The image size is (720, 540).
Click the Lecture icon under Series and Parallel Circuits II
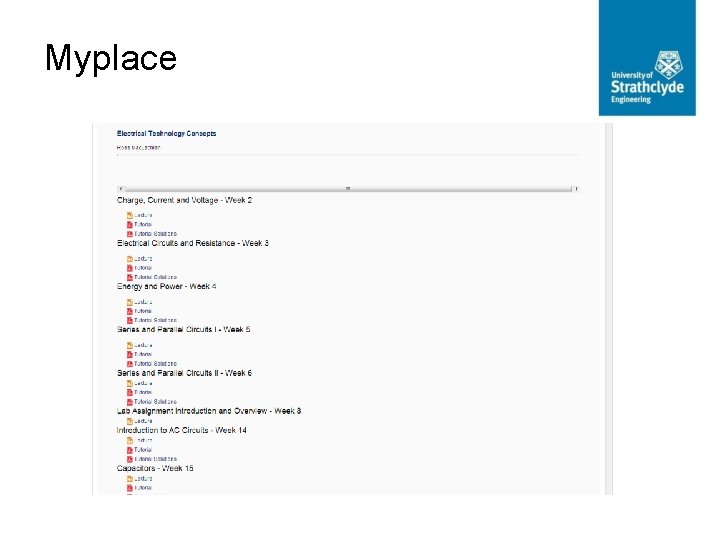pos(130,383)
